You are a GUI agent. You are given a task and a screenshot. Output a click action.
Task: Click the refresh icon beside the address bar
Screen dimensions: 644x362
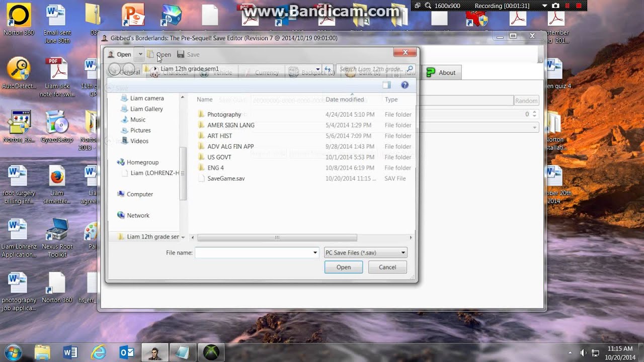[328, 69]
